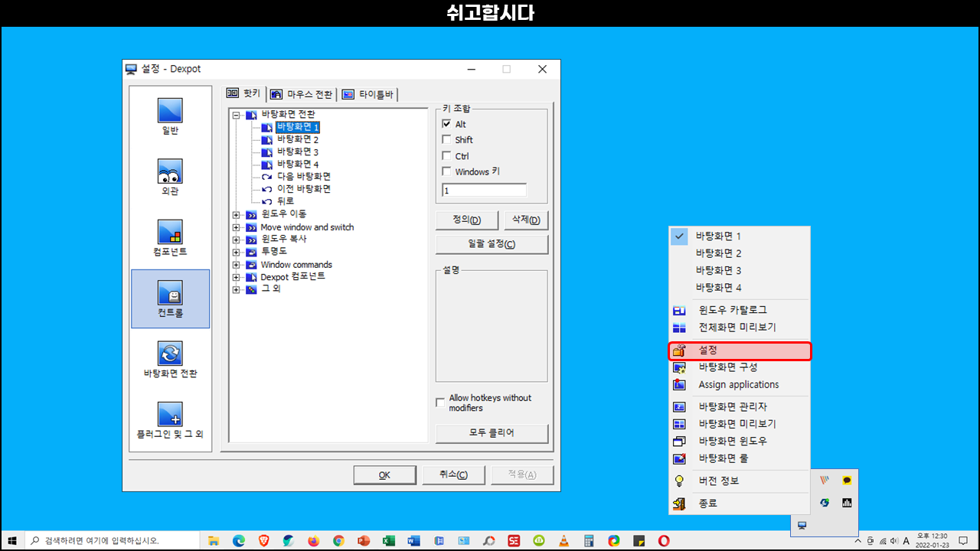This screenshot has width=980, height=551.
Task: Expand the Move window and switch node
Action: (x=236, y=227)
